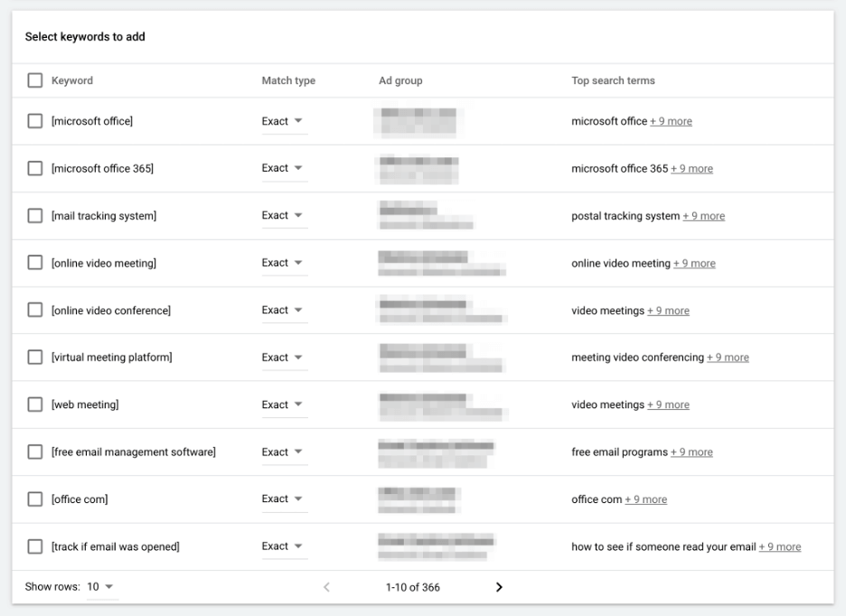Open match type dropdown for [microsoft office 365]
Image resolution: width=846 pixels, height=616 pixels.
285,168
